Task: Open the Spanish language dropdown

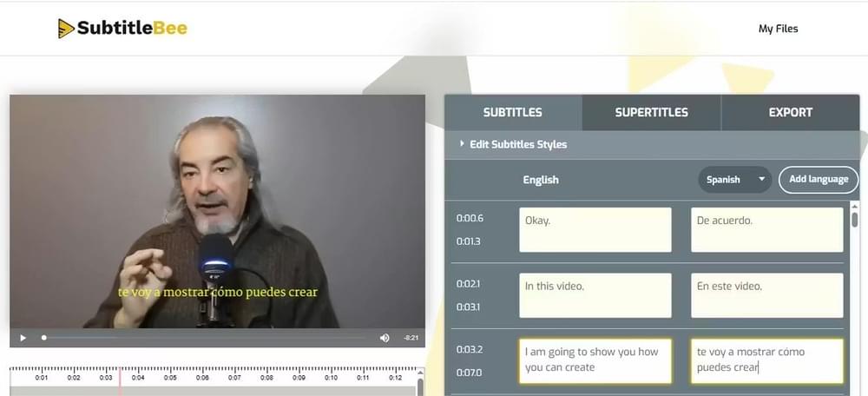Action: point(734,180)
